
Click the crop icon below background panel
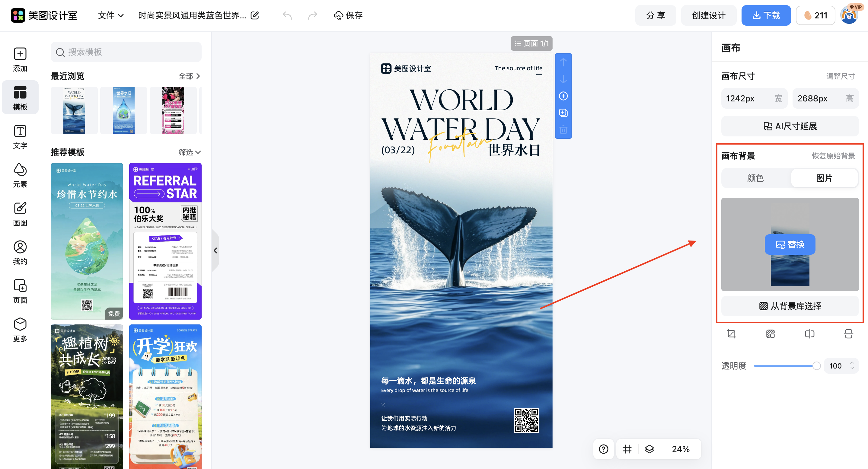(x=732, y=333)
